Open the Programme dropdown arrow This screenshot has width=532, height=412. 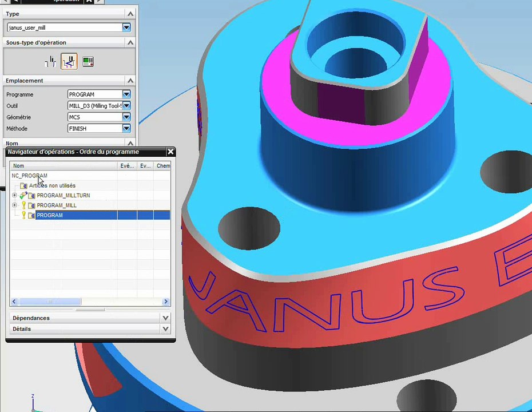tap(126, 94)
